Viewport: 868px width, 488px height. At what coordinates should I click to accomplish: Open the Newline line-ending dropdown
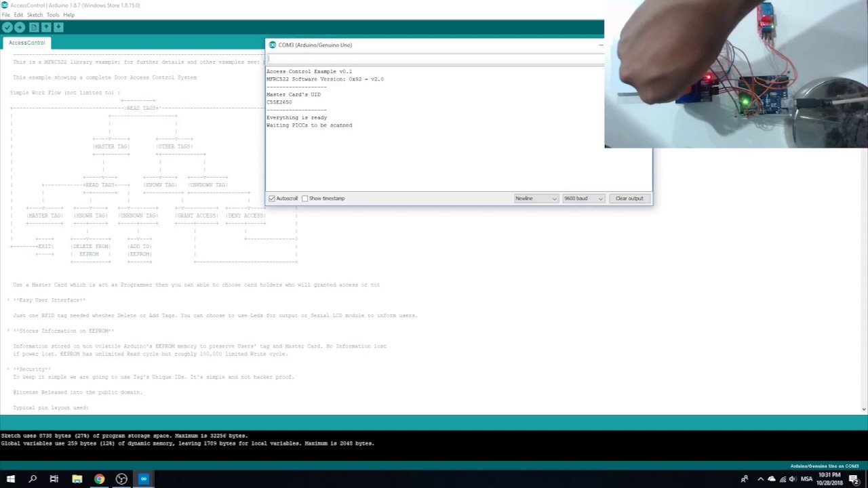pos(536,199)
